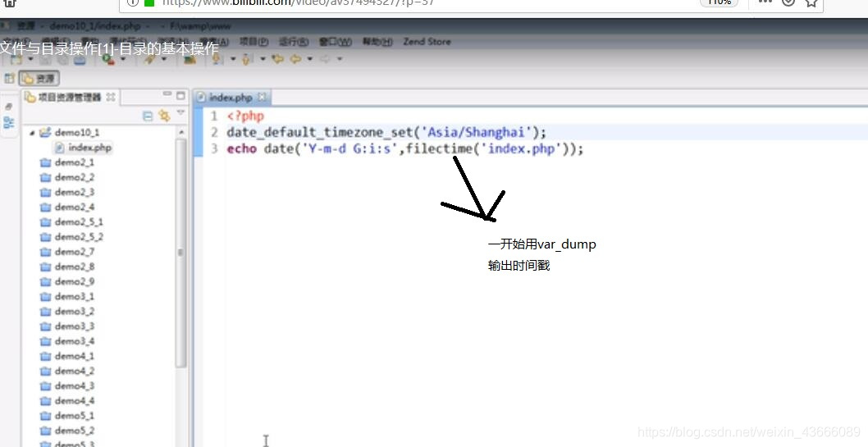Open the previous annotation dropdown arrow
Viewport: 868px width, 447px height.
pyautogui.click(x=263, y=58)
